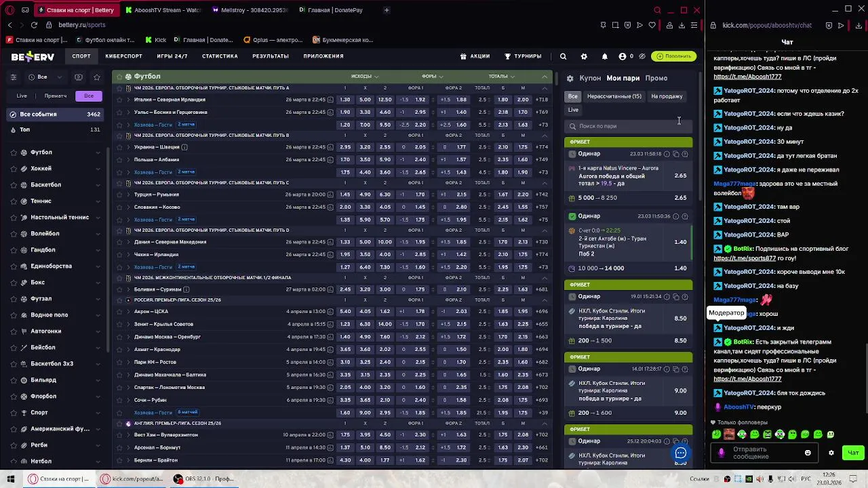Click the Betery logo

point(33,57)
